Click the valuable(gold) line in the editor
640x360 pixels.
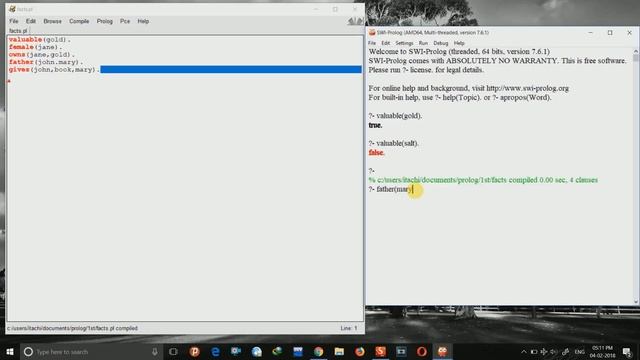coord(40,40)
